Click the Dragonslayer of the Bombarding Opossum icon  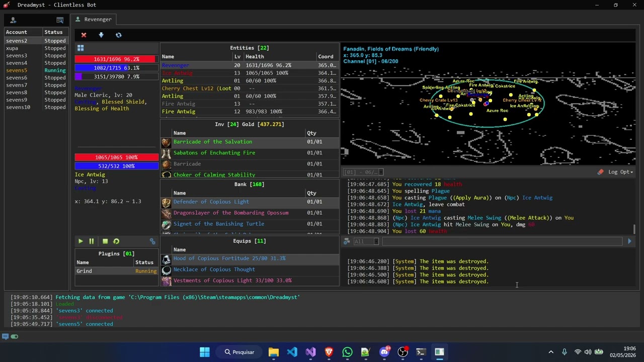pyautogui.click(x=166, y=213)
